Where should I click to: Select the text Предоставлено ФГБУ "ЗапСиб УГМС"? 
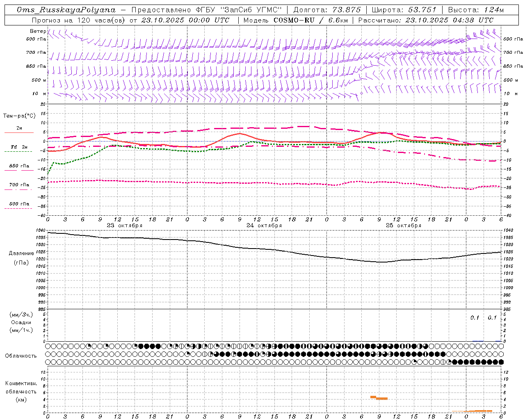[x=206, y=10]
